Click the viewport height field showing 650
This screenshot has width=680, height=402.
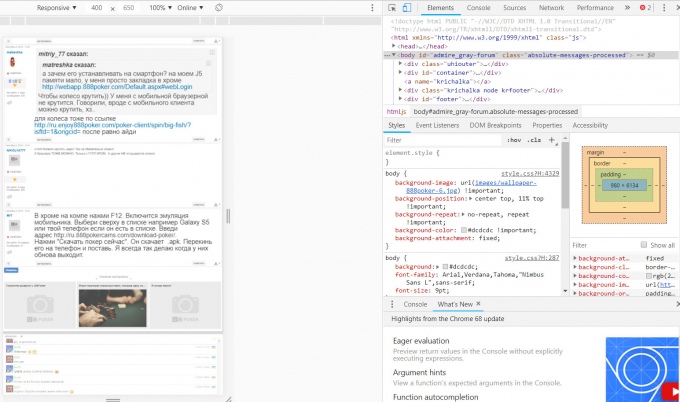tap(128, 8)
